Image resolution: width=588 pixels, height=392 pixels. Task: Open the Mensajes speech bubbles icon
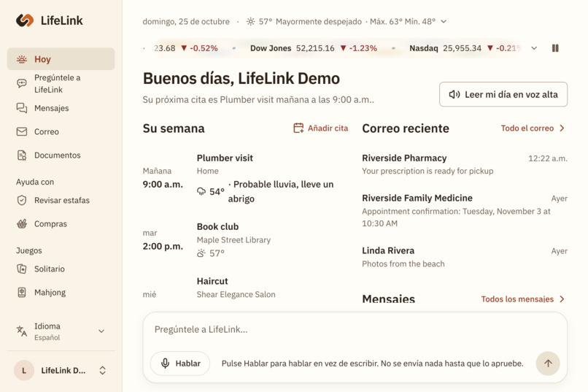click(x=22, y=108)
